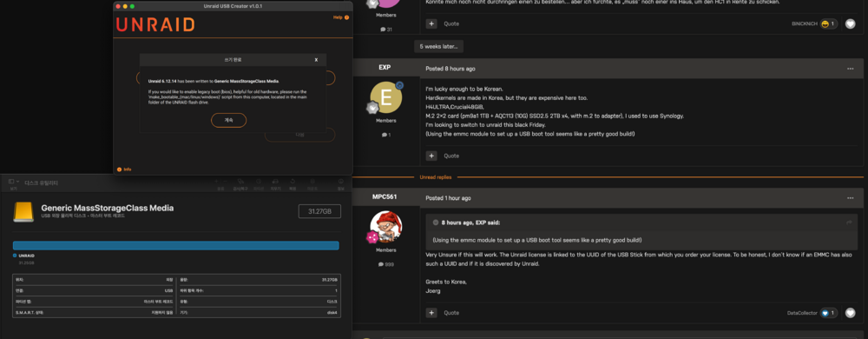Screen dimensions: 868x339
Task: Run First Aid from the Disk Utility toolbar
Action: [x=240, y=181]
